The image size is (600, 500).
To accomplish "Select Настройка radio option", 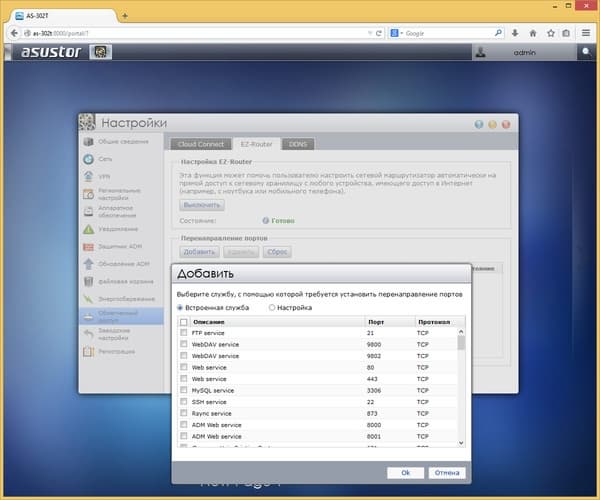I will point(272,308).
